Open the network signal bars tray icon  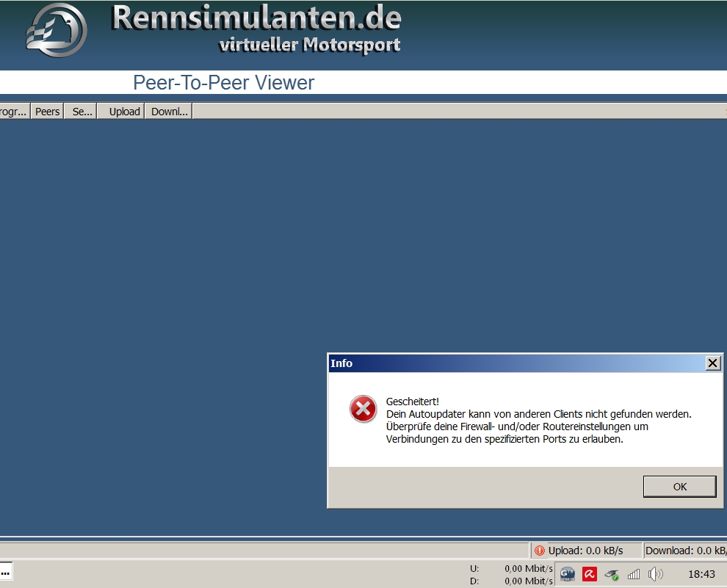point(633,574)
